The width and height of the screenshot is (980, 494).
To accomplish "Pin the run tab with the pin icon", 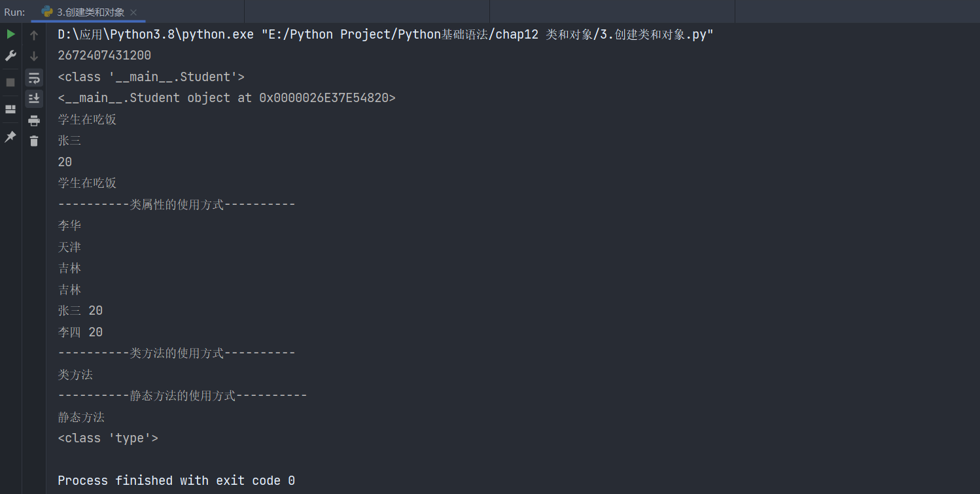I will (10, 136).
